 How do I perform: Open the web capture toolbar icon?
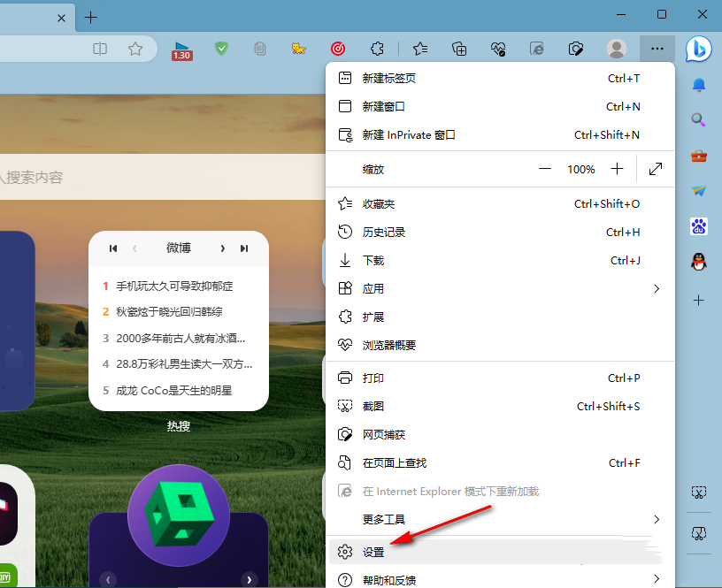click(576, 49)
